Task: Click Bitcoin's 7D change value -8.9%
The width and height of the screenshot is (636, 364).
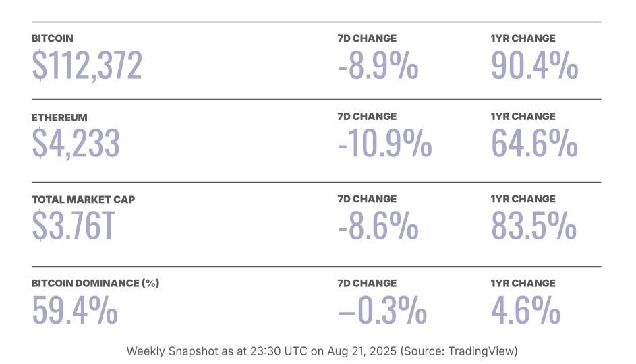Action: click(378, 66)
